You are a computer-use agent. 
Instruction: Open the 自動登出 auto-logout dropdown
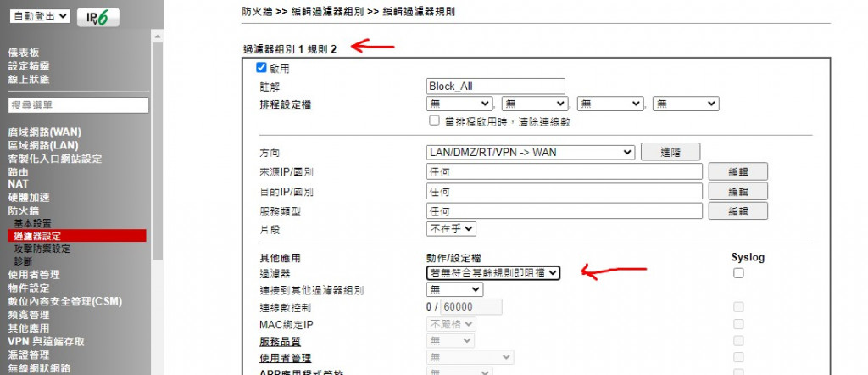pos(40,16)
